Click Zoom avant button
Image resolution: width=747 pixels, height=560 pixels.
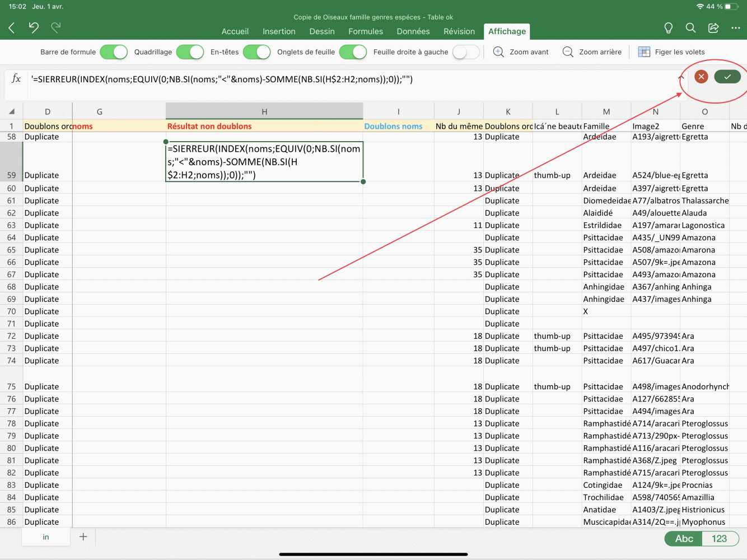click(521, 52)
